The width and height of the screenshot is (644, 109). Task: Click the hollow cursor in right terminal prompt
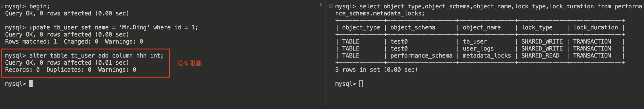pyautogui.click(x=361, y=84)
